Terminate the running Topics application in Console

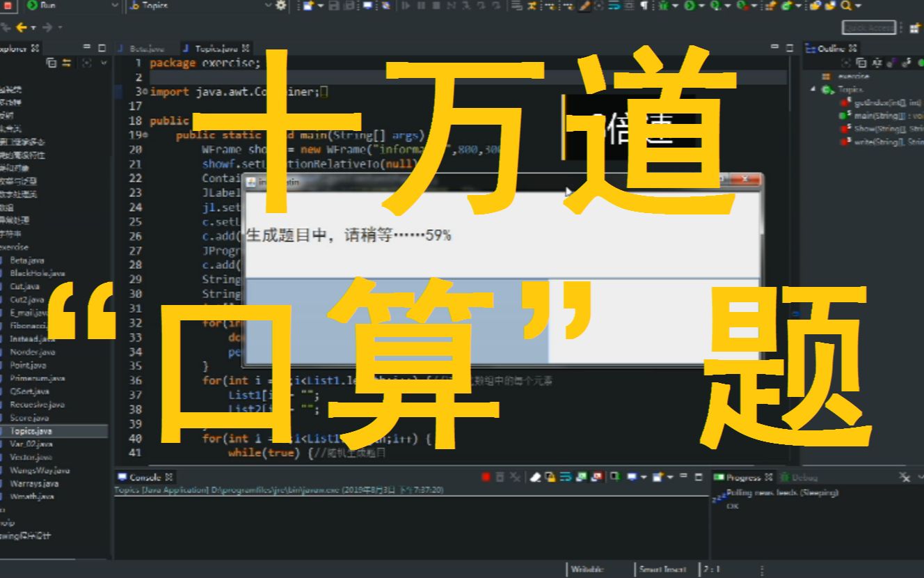point(486,478)
